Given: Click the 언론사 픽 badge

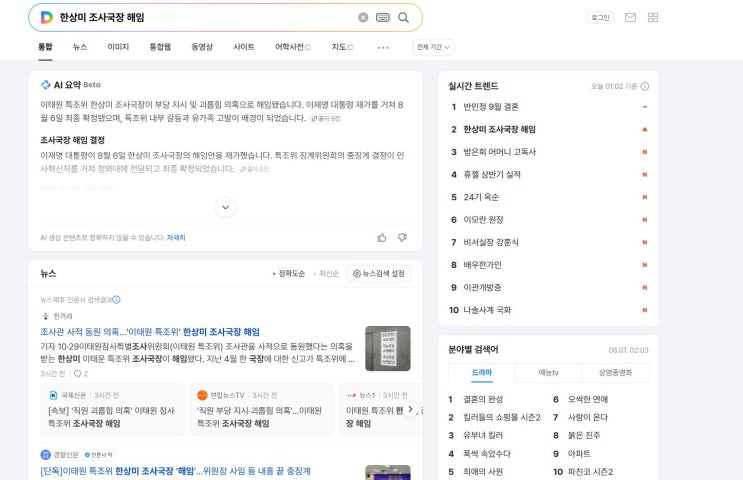Looking at the screenshot, I should pyautogui.click(x=99, y=455).
